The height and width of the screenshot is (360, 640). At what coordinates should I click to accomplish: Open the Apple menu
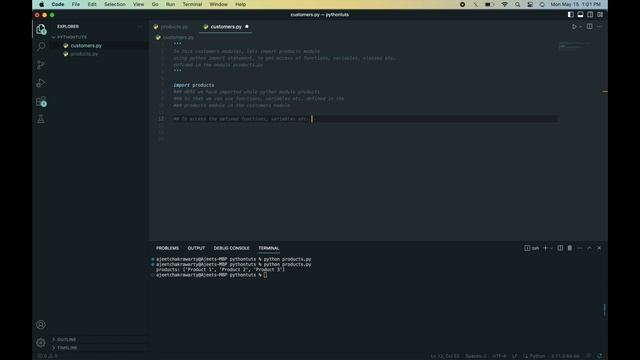pyautogui.click(x=41, y=4)
